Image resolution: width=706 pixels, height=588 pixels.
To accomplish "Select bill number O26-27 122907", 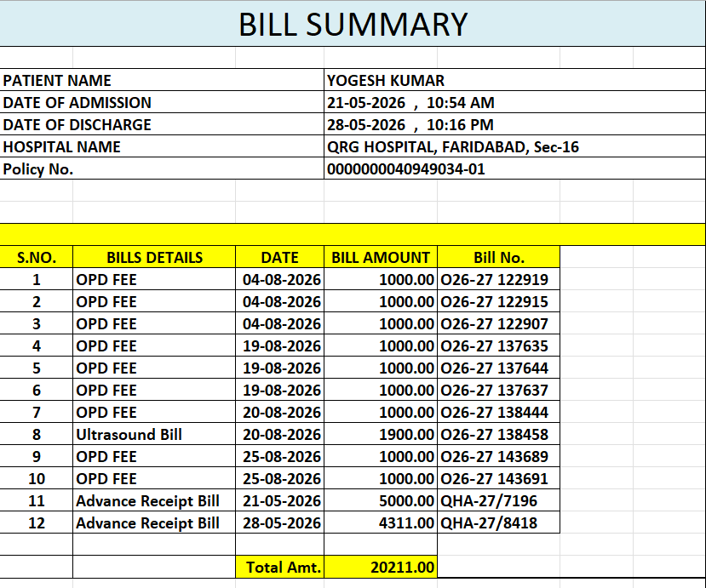I will 498,323.
